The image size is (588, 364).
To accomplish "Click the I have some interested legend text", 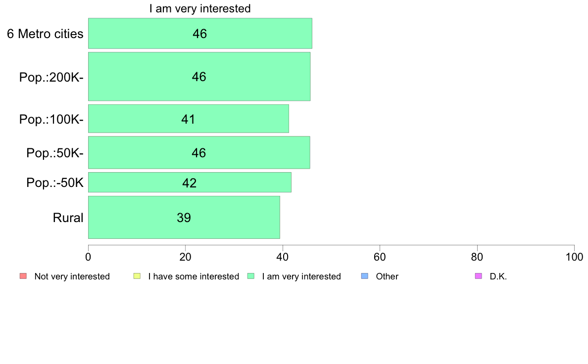I will (x=194, y=276).
